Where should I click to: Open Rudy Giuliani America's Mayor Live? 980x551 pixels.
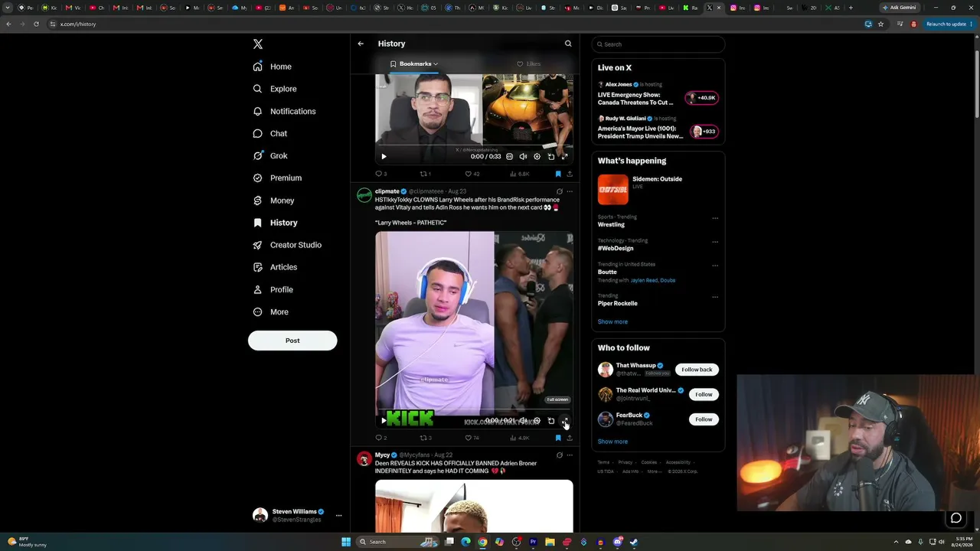658,129
